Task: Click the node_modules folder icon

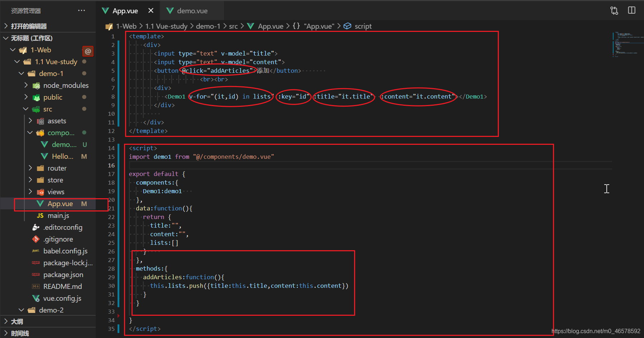Action: [36, 86]
